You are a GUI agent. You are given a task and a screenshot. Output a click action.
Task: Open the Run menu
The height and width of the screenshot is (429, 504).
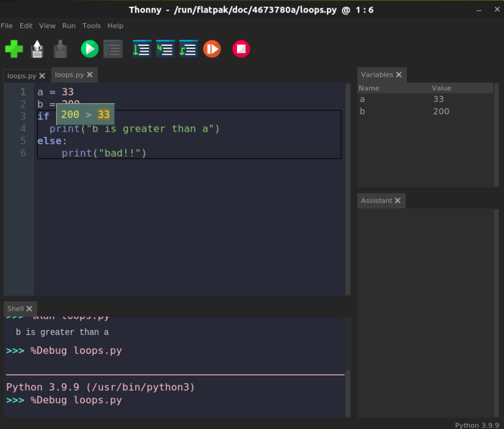tap(69, 26)
